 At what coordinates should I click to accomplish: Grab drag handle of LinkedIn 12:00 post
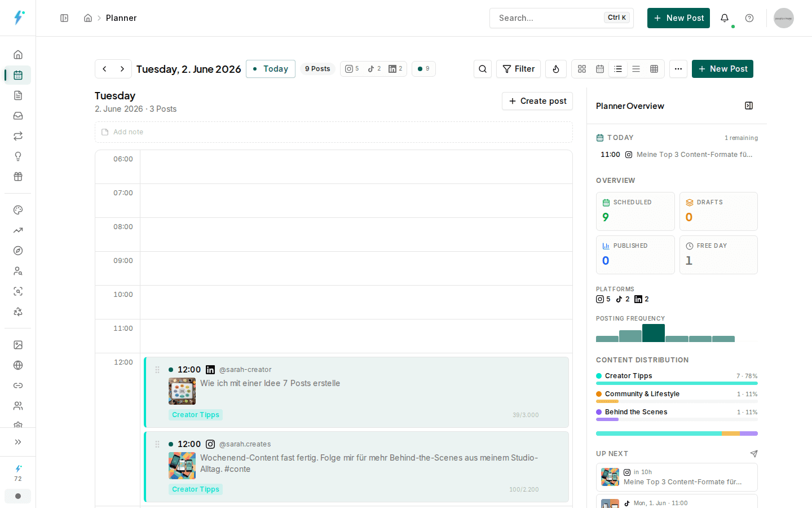click(x=157, y=370)
